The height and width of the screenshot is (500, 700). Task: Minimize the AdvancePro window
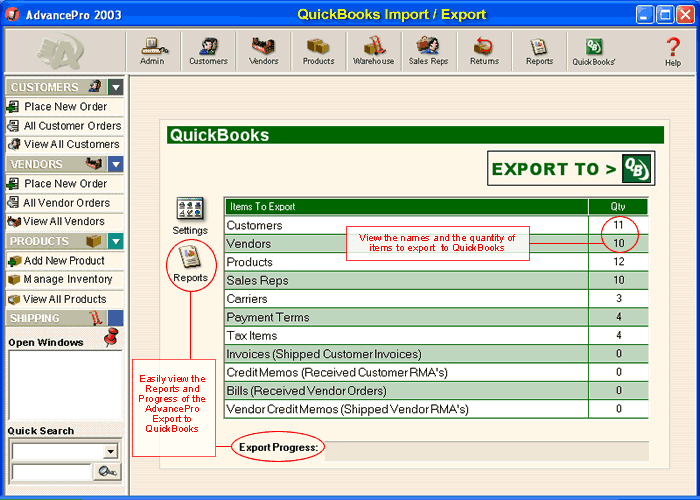click(644, 15)
